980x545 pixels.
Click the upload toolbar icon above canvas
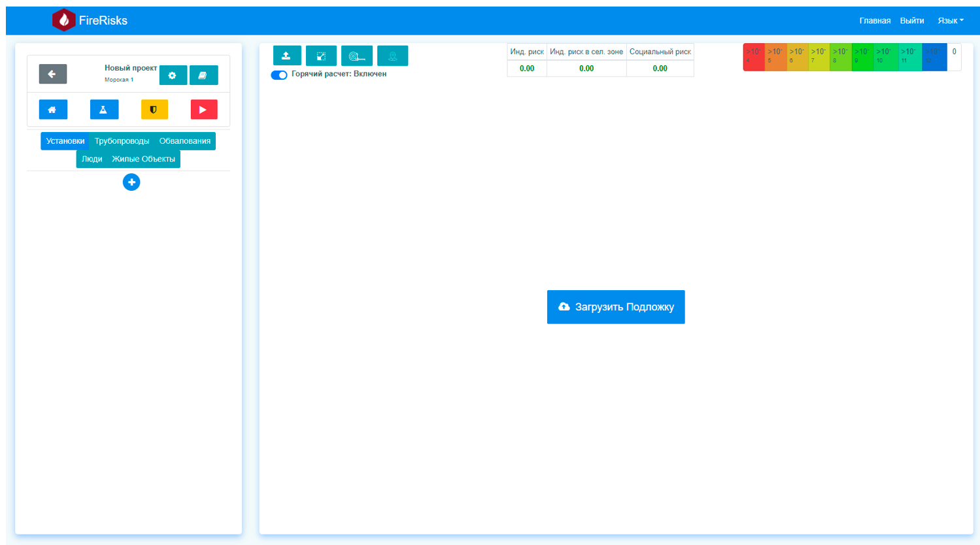[x=287, y=56]
